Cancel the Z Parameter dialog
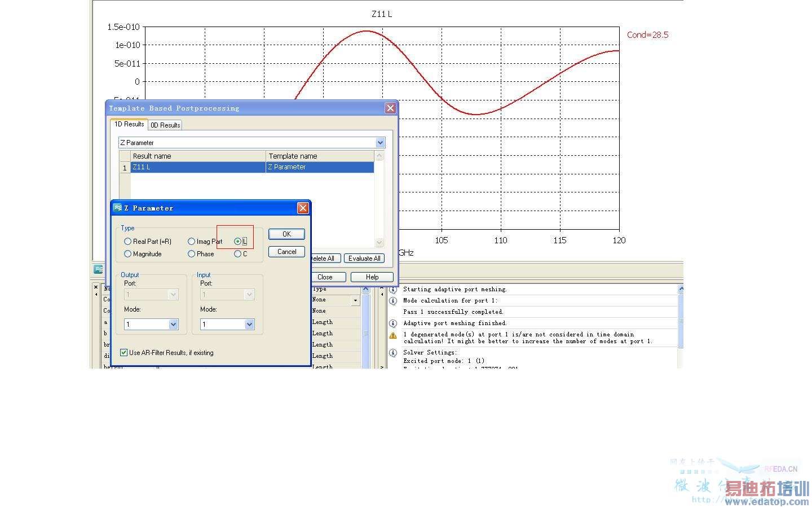 [286, 252]
